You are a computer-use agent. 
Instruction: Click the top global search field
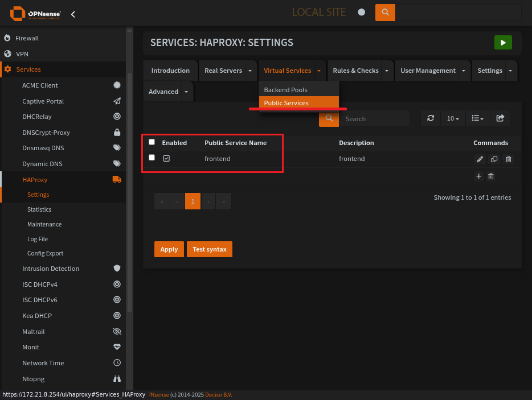pos(458,13)
